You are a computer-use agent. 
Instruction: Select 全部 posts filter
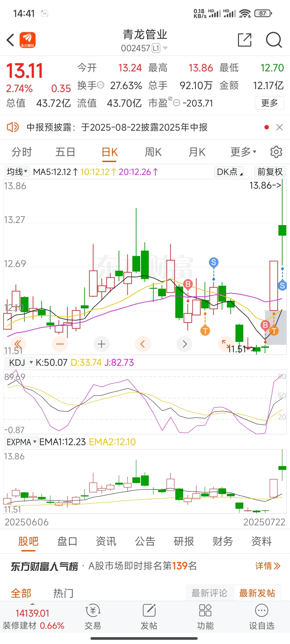point(21,593)
